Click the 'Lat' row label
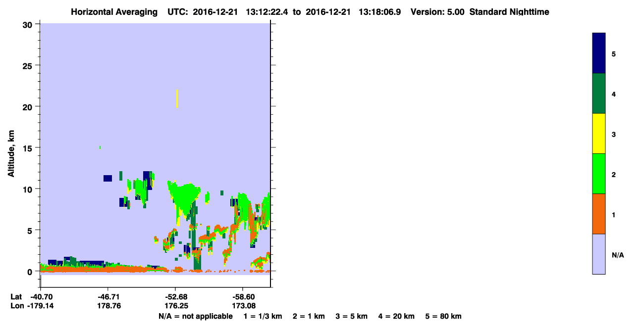The width and height of the screenshot is (644, 330). point(16,297)
